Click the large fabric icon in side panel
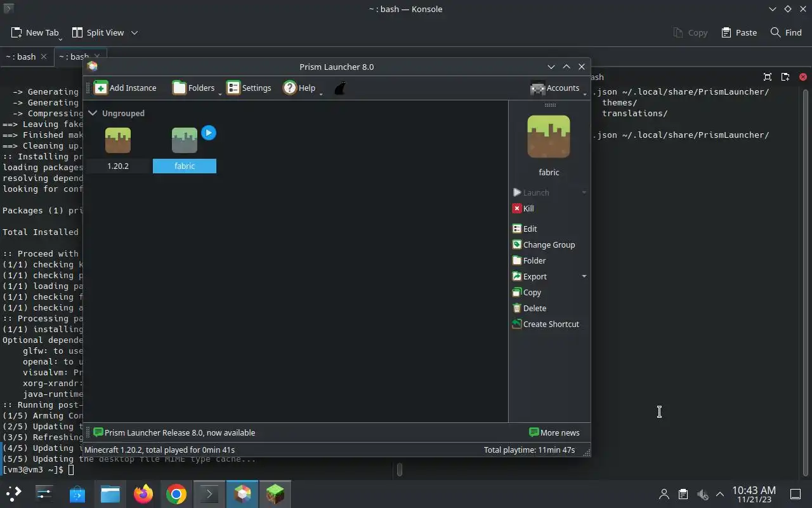The image size is (812, 508). 549,137
